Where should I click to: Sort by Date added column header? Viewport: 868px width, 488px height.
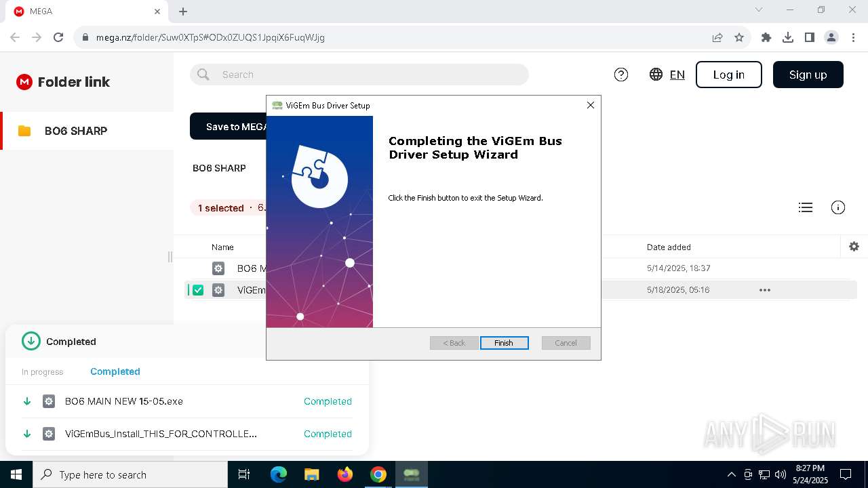click(x=669, y=247)
